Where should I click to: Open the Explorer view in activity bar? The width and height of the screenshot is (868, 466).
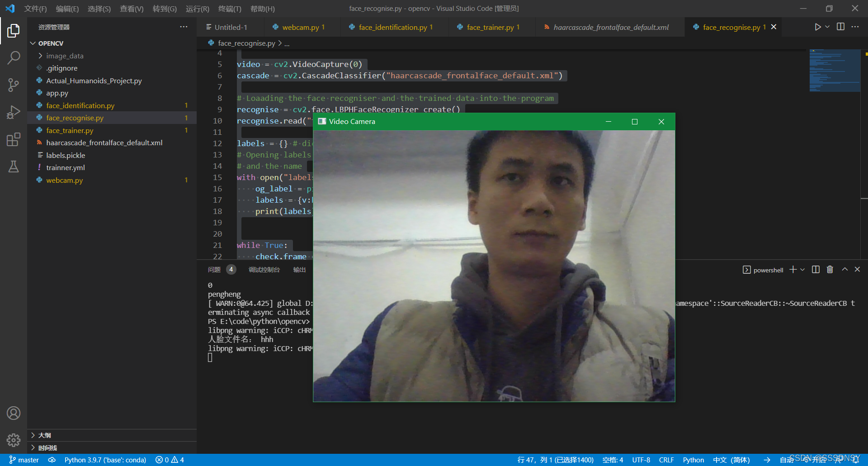14,31
